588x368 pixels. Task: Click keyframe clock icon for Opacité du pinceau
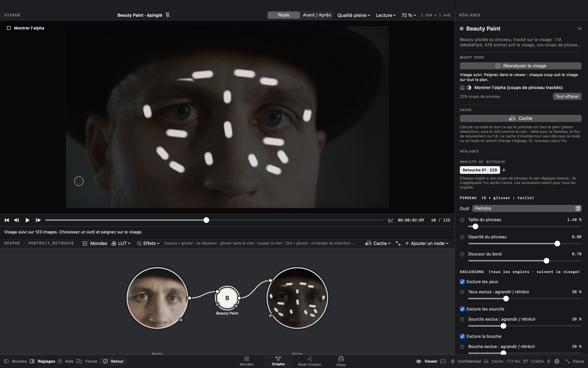[x=462, y=237]
